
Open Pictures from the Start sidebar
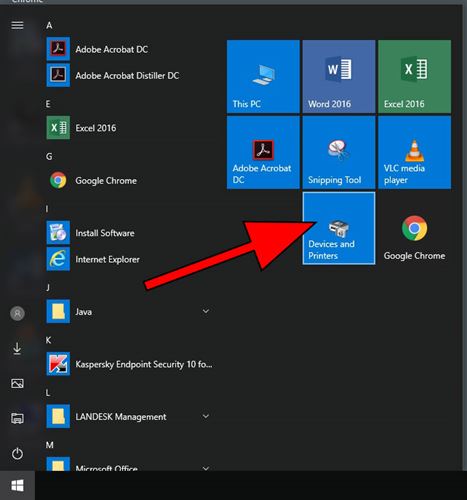(17, 384)
